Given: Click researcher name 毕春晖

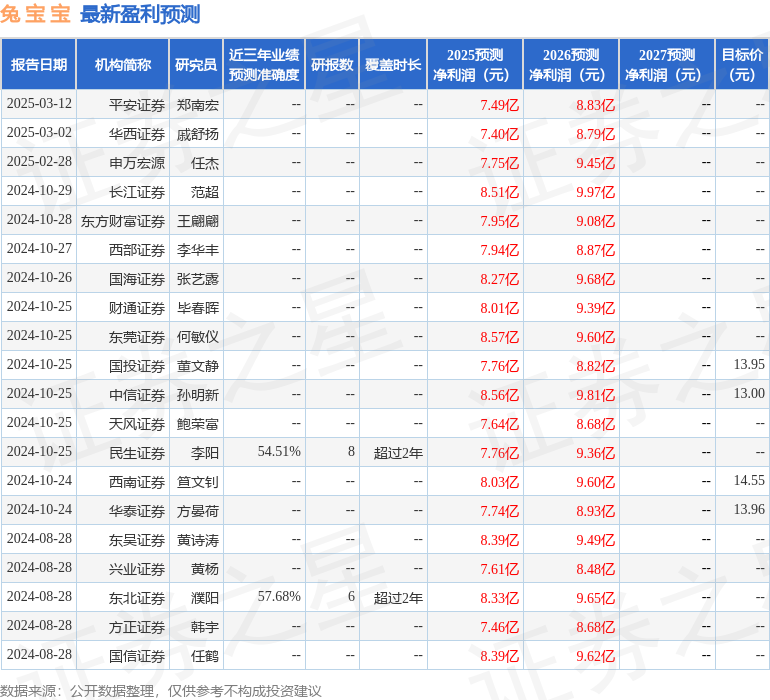Looking at the screenshot, I should point(197,308).
